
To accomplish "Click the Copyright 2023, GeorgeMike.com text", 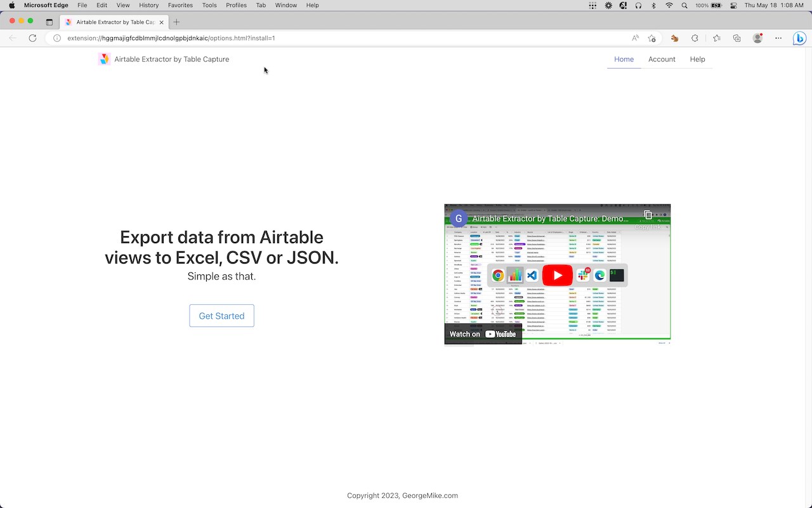I will (402, 495).
